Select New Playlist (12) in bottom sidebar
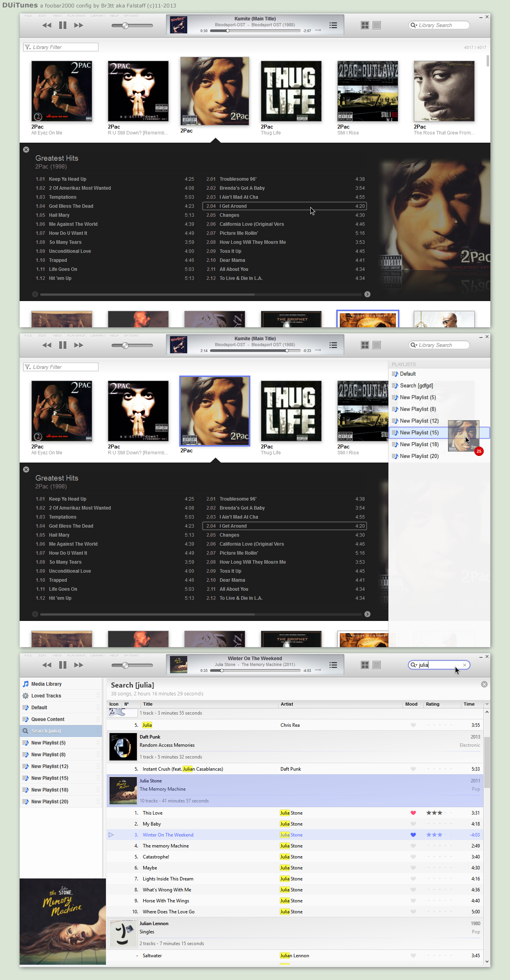Image resolution: width=510 pixels, height=980 pixels. pyautogui.click(x=61, y=767)
